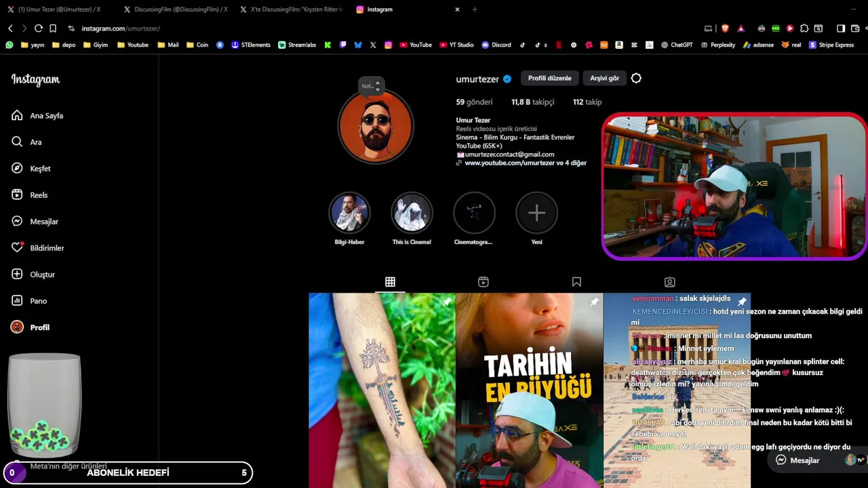Click browser back arrow

[x=10, y=28]
